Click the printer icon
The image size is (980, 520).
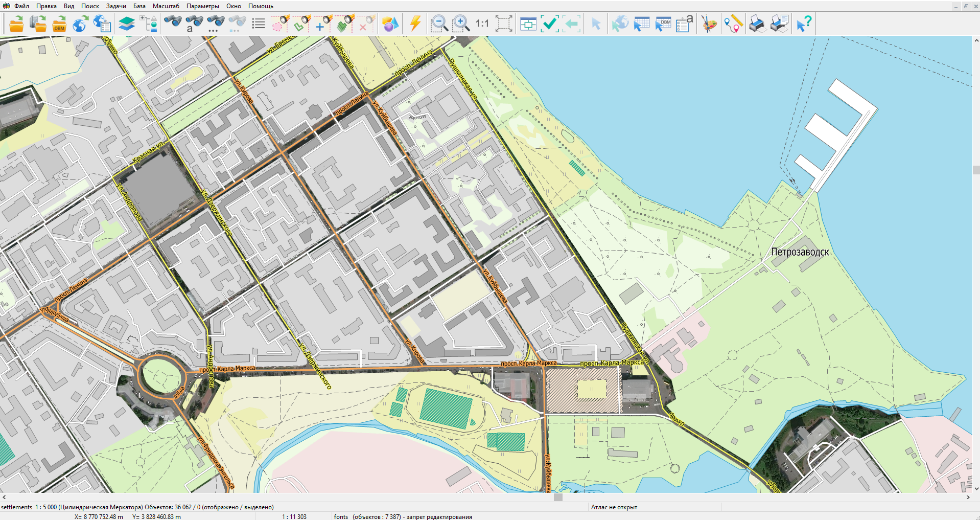[757, 24]
